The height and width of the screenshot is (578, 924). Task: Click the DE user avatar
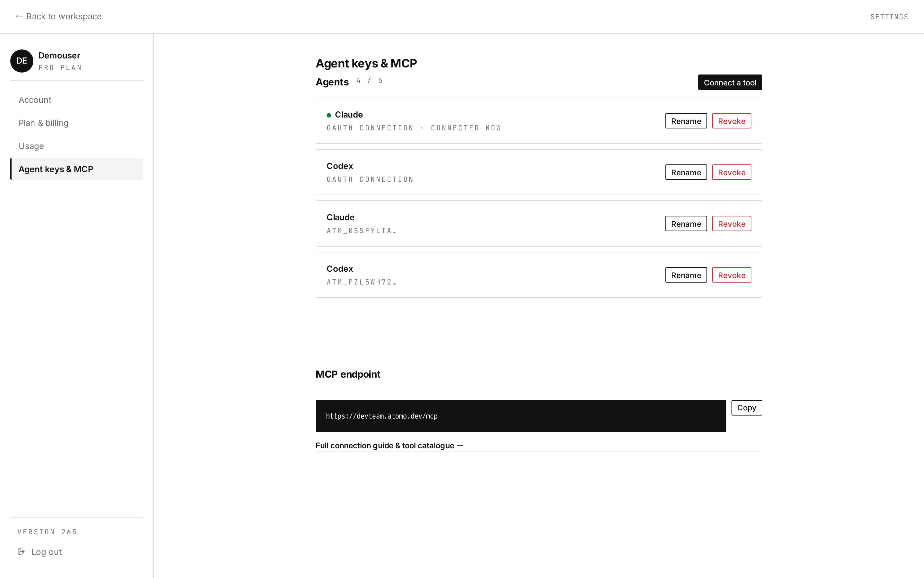[x=22, y=61]
